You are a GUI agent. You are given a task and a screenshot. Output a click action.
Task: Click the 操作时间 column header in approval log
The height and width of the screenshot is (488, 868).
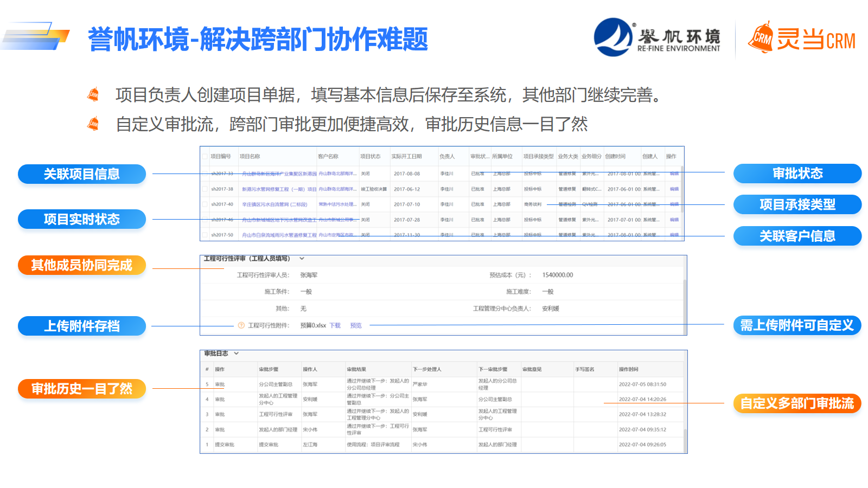(629, 369)
